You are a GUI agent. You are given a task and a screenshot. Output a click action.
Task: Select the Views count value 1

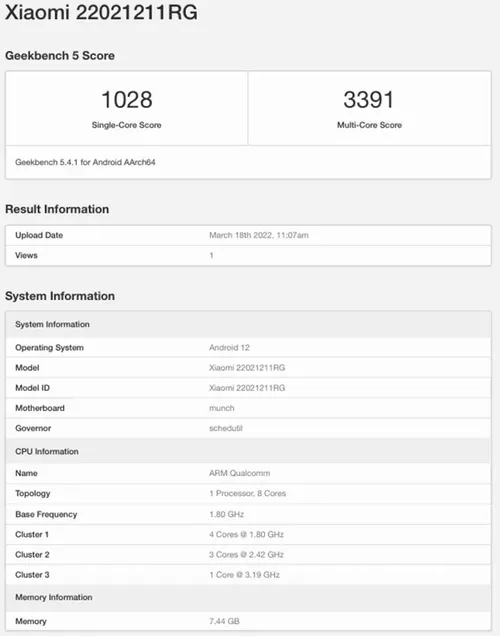[211, 255]
